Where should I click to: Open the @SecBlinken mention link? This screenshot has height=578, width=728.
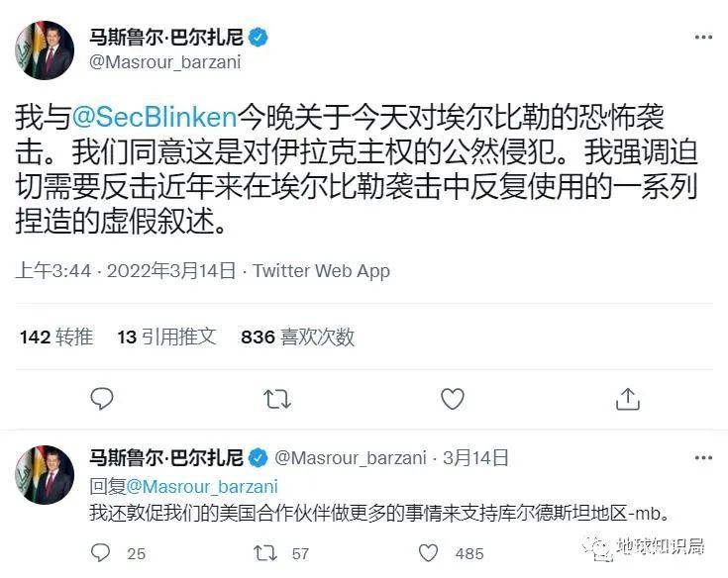(x=155, y=116)
